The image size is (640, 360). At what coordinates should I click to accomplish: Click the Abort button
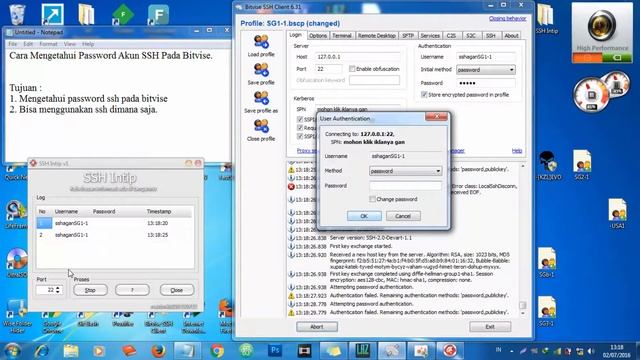(x=317, y=327)
